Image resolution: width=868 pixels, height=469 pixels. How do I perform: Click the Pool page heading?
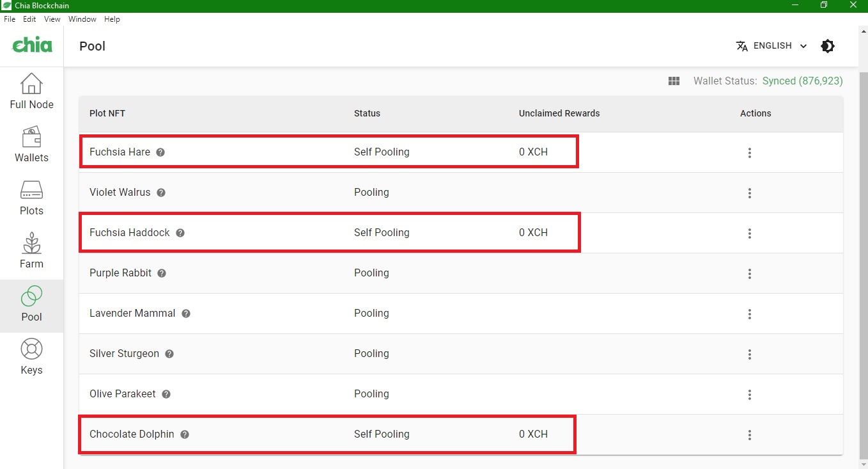click(92, 46)
